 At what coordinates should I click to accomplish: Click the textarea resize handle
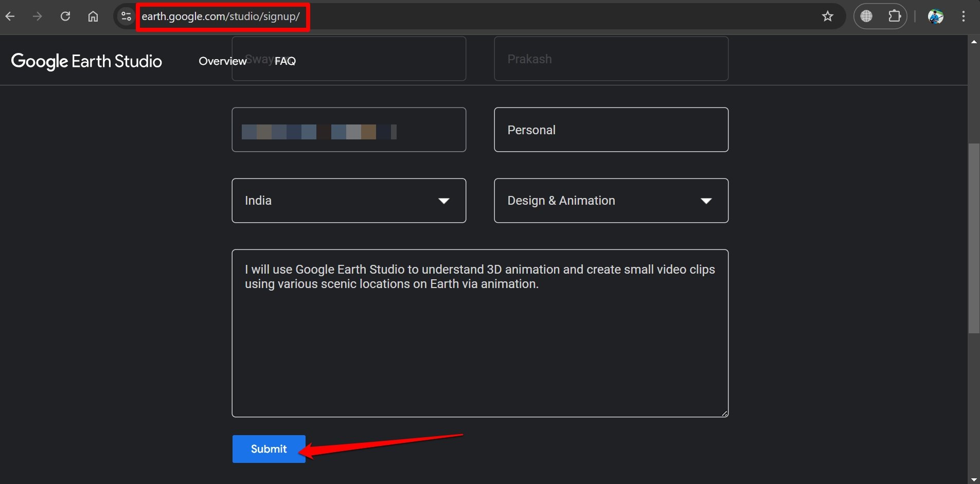point(724,413)
